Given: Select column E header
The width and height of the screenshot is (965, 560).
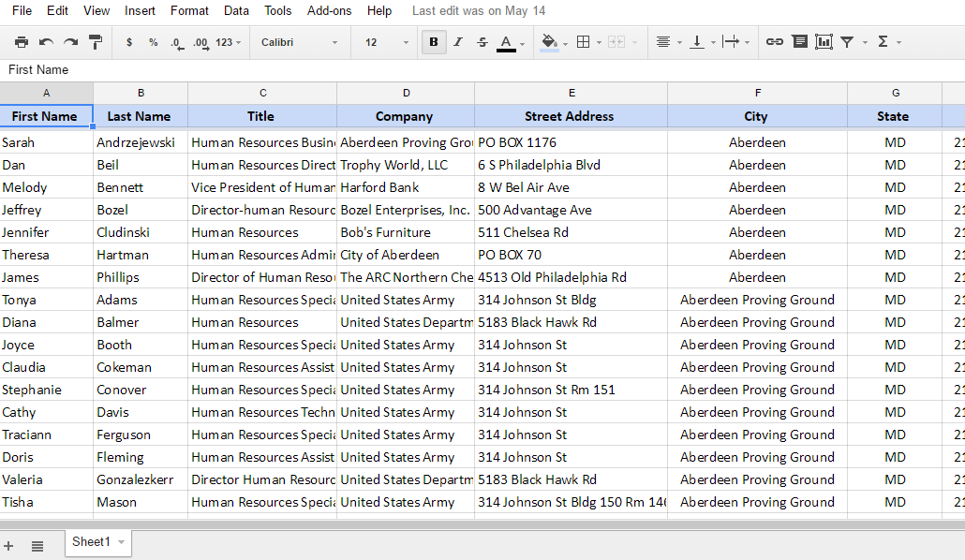Looking at the screenshot, I should (572, 93).
